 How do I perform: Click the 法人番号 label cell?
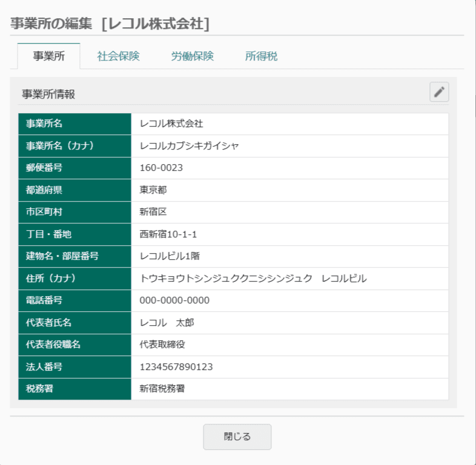click(74, 367)
